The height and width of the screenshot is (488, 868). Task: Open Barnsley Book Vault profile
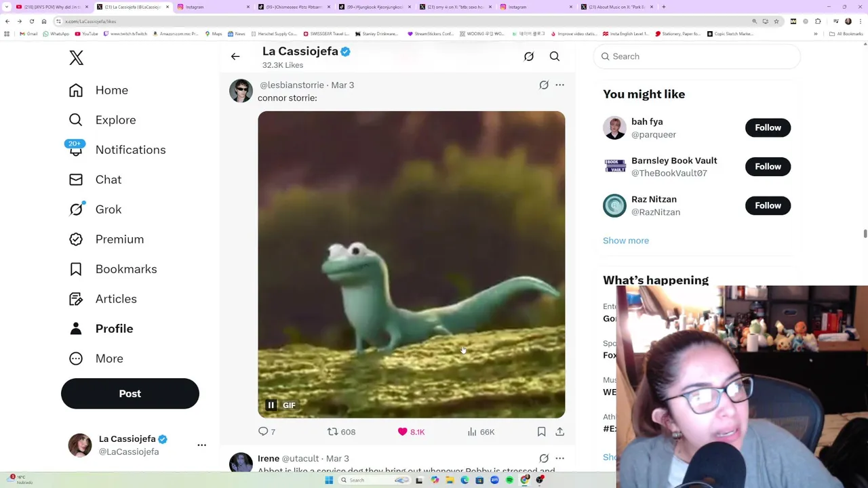674,161
